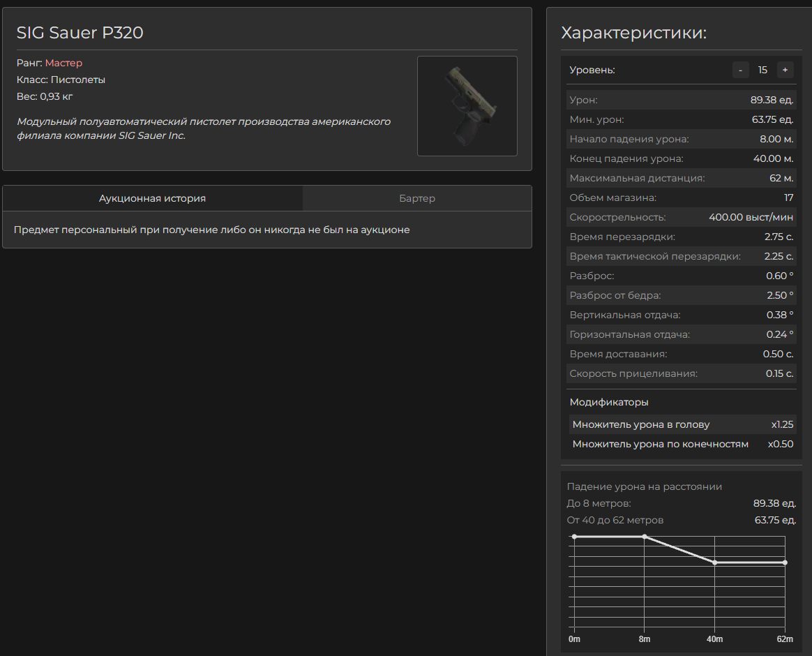Select the Урон value 89.38 ед.
Viewport: 812px width, 656px height.
coord(772,100)
